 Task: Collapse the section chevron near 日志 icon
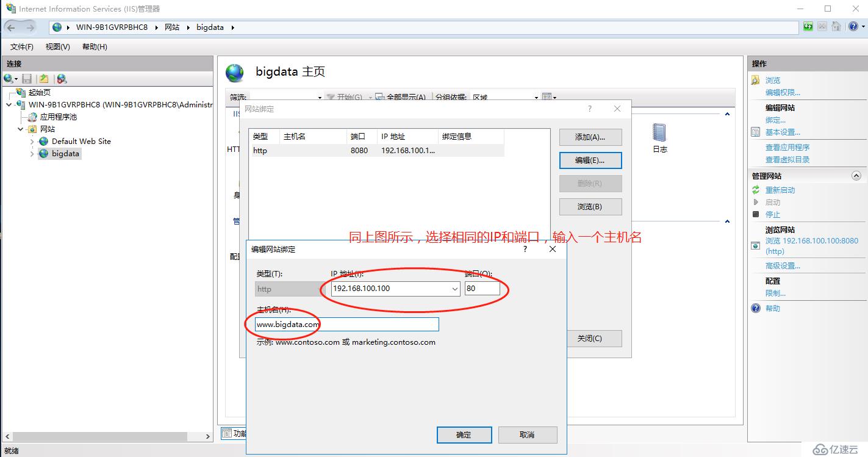[x=727, y=113]
